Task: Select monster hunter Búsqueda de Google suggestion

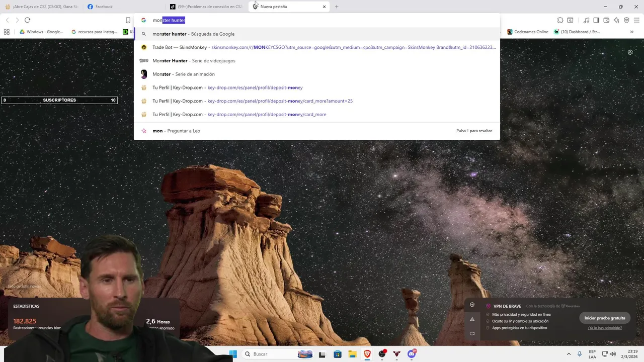Action: 317,34
